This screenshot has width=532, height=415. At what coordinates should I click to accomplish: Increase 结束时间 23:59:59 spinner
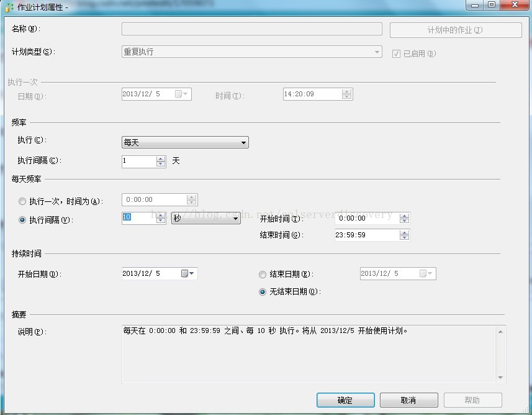click(x=404, y=232)
